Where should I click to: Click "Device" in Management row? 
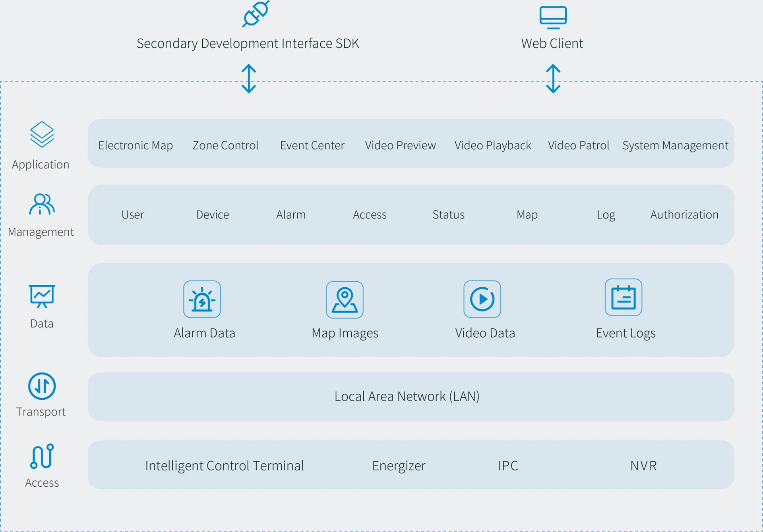[212, 215]
